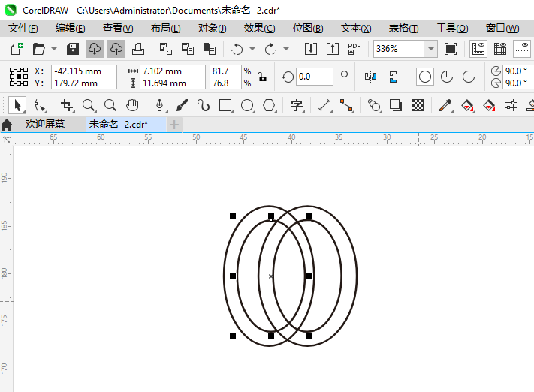Toggle the lock ratio padlock

262,77
